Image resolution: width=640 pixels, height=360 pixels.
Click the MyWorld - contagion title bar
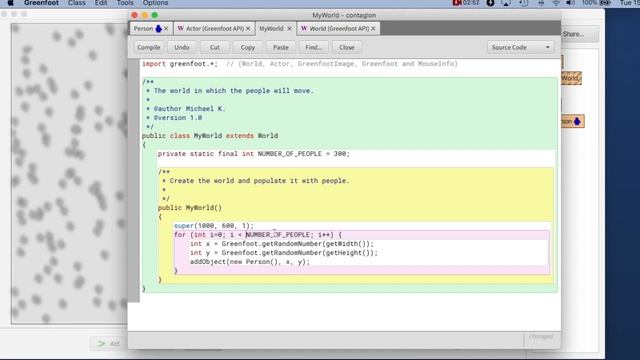tap(344, 15)
